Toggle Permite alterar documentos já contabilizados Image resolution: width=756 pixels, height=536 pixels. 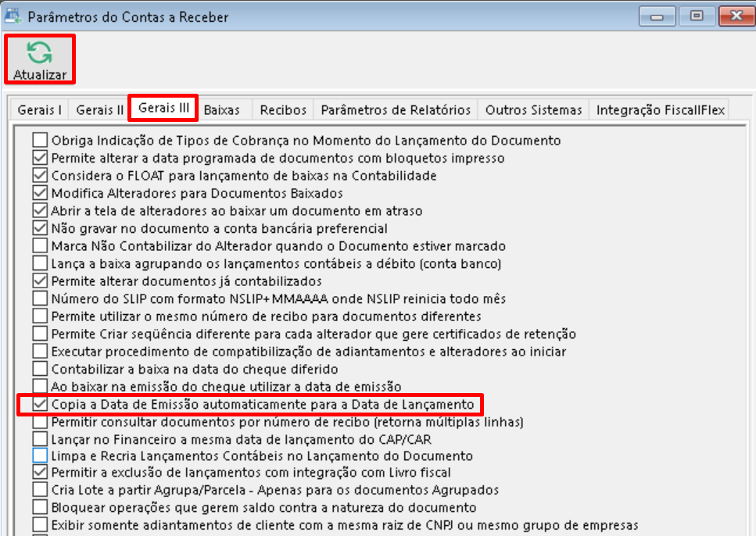[x=40, y=281]
